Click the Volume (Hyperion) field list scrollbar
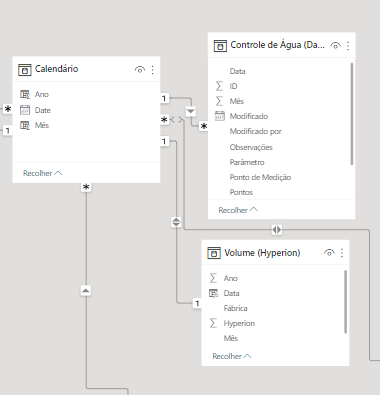Screen dimensions: 380x395 tap(345, 301)
